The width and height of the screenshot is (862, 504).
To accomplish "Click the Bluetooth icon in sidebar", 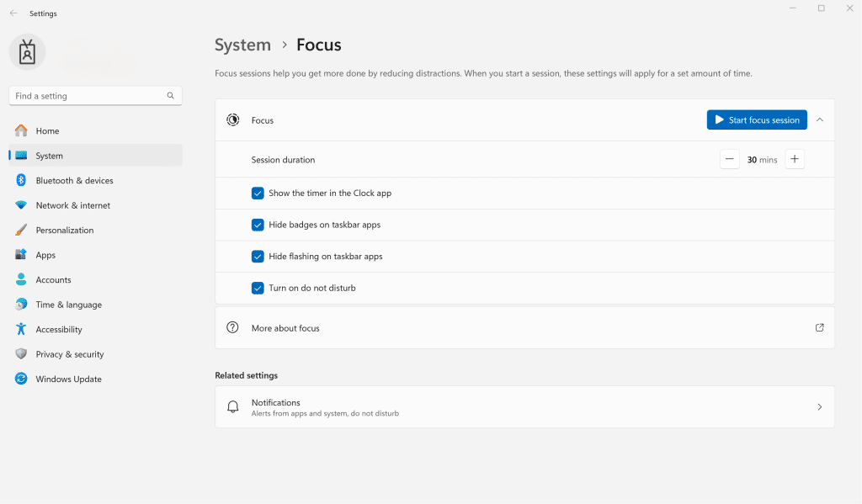I will 21,180.
